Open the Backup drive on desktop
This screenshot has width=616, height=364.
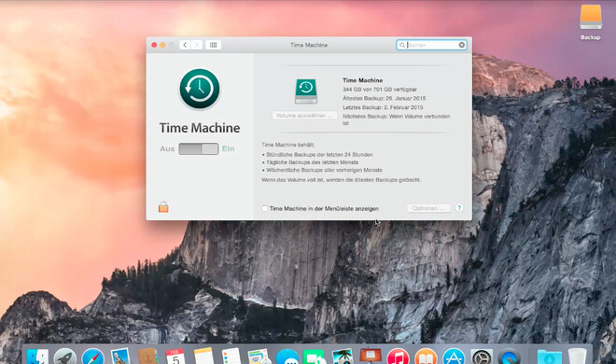coord(591,22)
